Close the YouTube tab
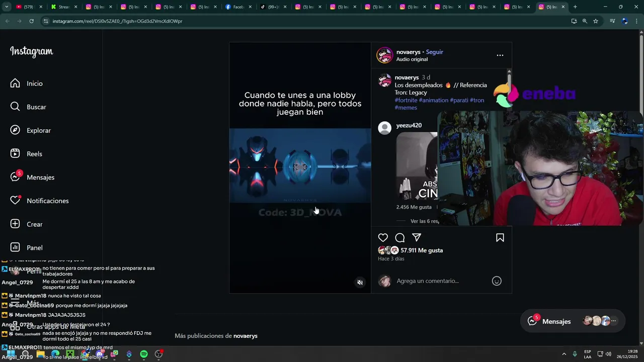644x362 pixels. 41,7
